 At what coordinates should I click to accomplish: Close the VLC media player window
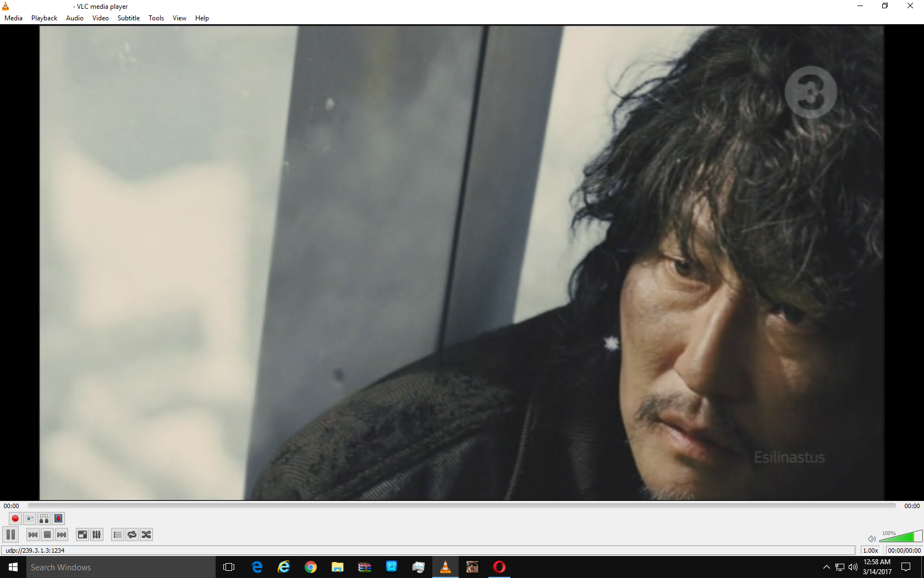(x=910, y=6)
